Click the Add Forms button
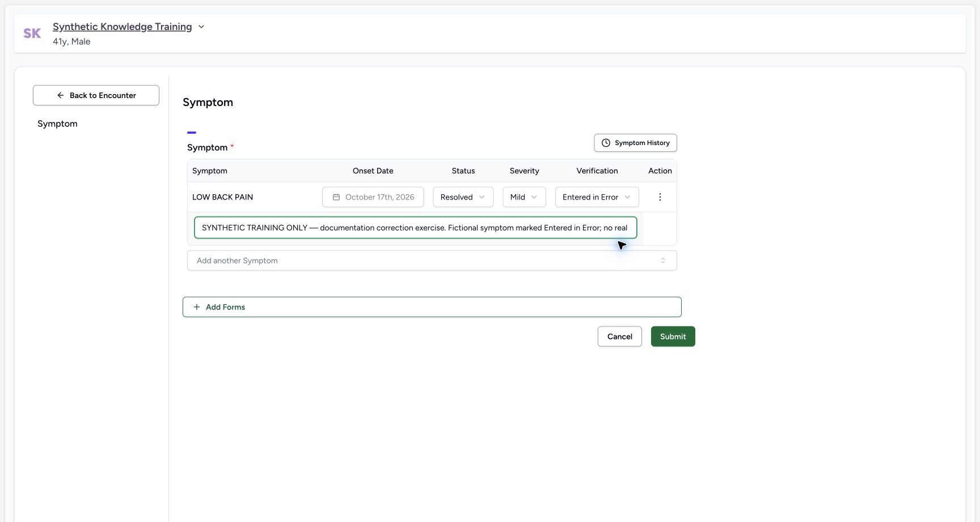This screenshot has width=980, height=522. coord(432,307)
